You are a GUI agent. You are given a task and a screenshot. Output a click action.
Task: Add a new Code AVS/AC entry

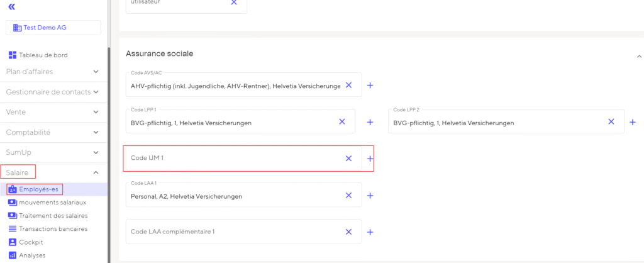point(370,85)
